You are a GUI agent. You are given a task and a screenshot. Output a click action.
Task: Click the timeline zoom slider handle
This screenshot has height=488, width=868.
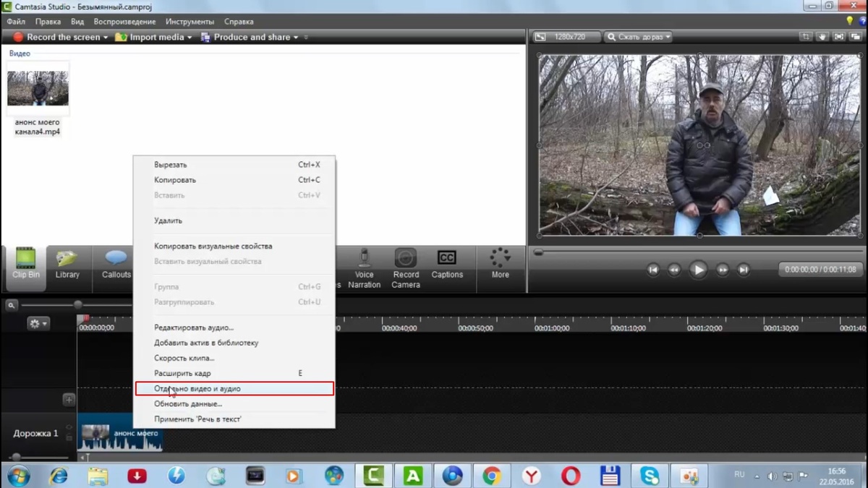[78, 305]
